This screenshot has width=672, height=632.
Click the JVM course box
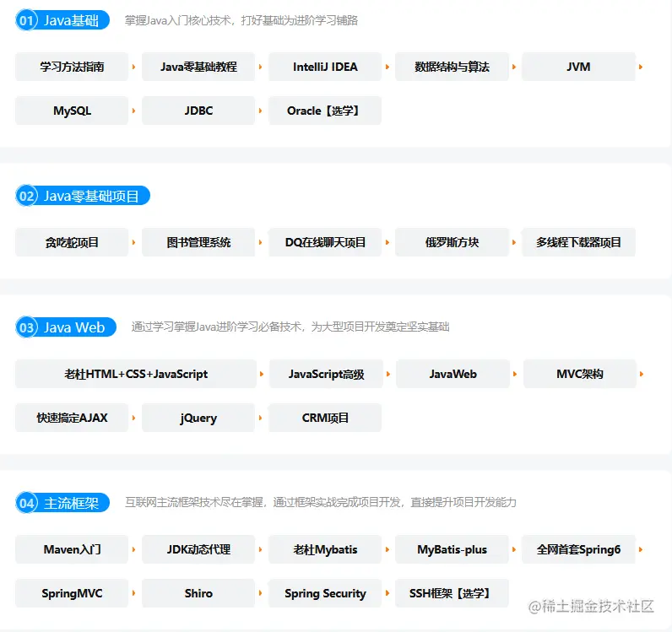[x=578, y=67]
